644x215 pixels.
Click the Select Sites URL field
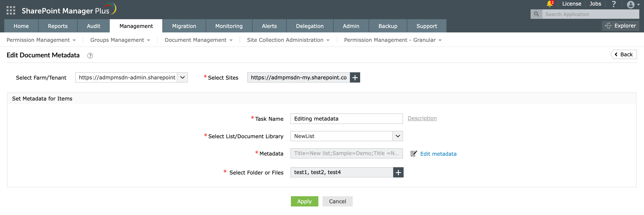[299, 78]
